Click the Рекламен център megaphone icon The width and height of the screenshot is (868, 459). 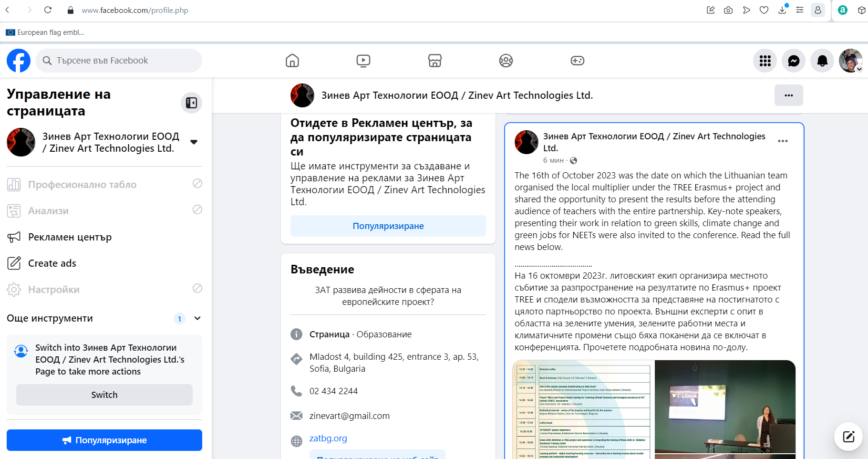pyautogui.click(x=14, y=237)
